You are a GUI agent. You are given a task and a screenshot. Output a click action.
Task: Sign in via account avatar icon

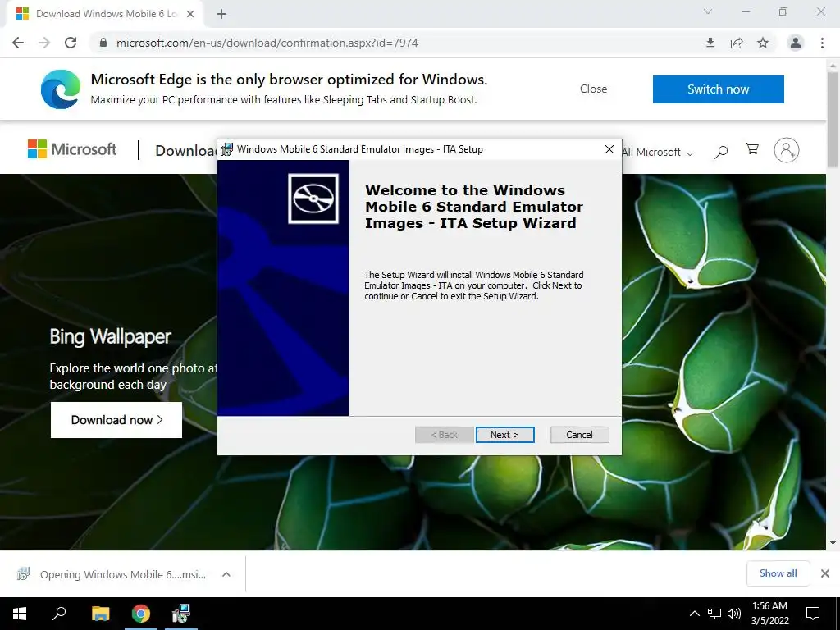(787, 150)
